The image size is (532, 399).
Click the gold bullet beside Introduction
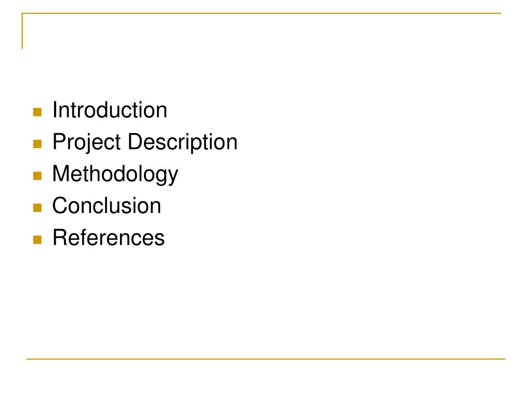tap(37, 112)
